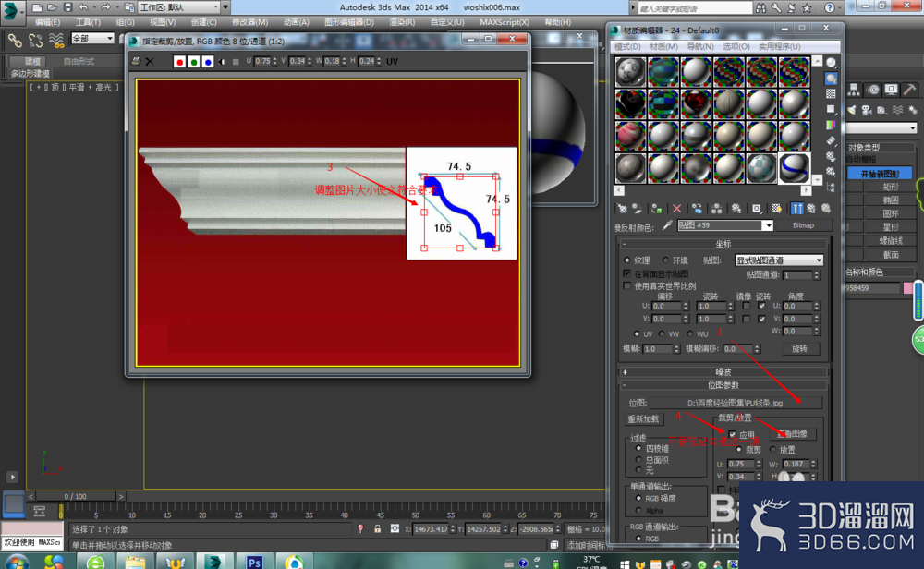
Task: Toggle 在背面显示贴图 checkbox
Action: point(627,273)
